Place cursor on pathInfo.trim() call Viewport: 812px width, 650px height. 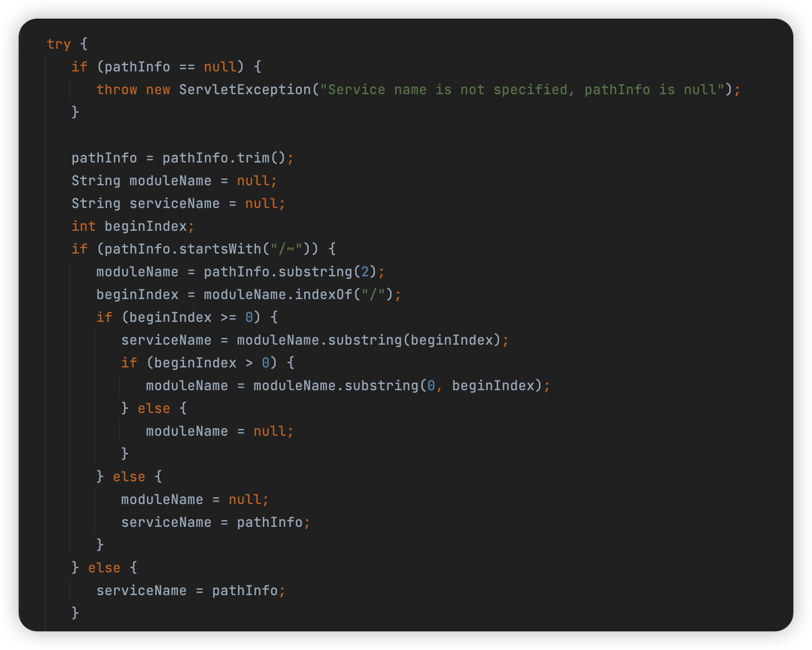point(224,158)
